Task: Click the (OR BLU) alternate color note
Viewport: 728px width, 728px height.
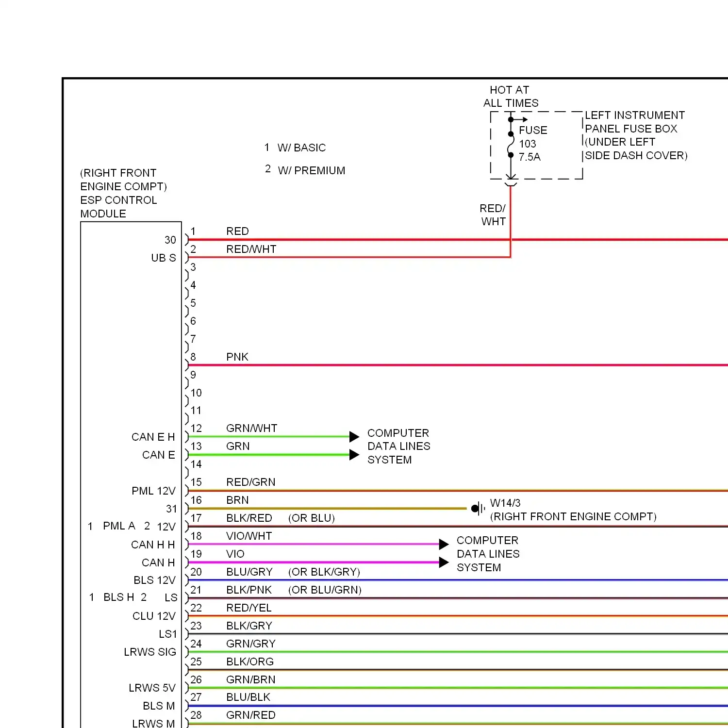Action: [x=312, y=518]
